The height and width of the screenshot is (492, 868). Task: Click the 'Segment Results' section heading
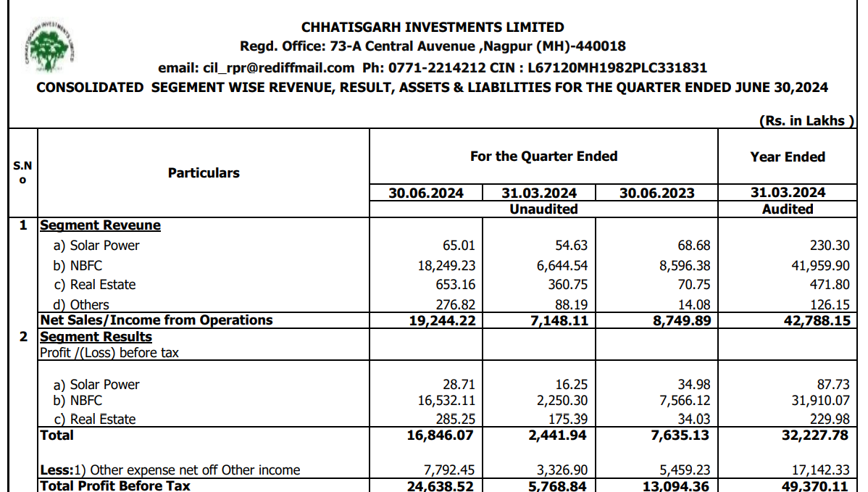click(x=96, y=337)
